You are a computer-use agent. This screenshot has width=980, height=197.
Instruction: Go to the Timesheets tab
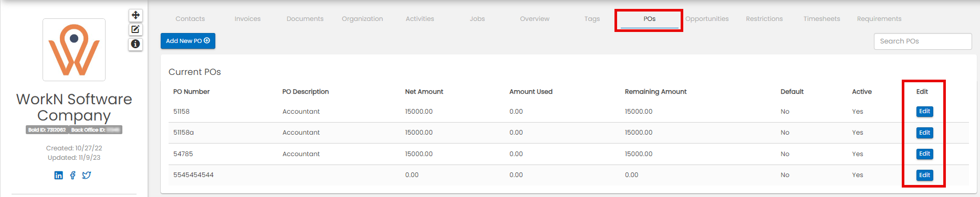pos(821,19)
